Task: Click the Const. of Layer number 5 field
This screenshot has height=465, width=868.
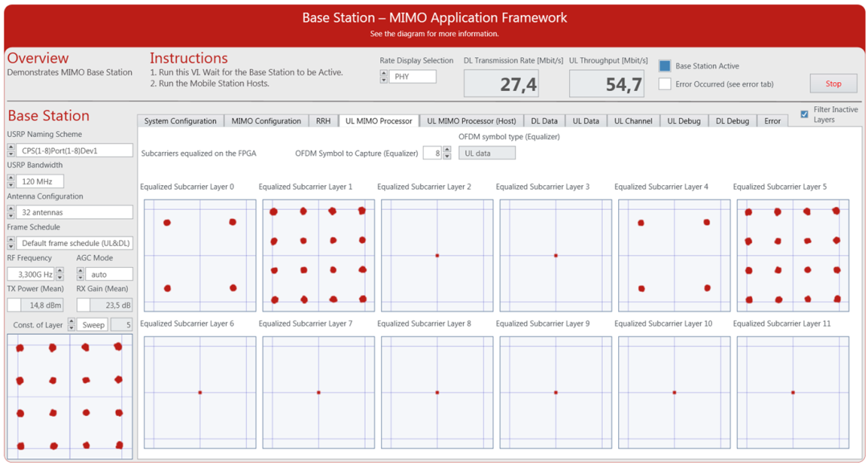Action: click(122, 325)
